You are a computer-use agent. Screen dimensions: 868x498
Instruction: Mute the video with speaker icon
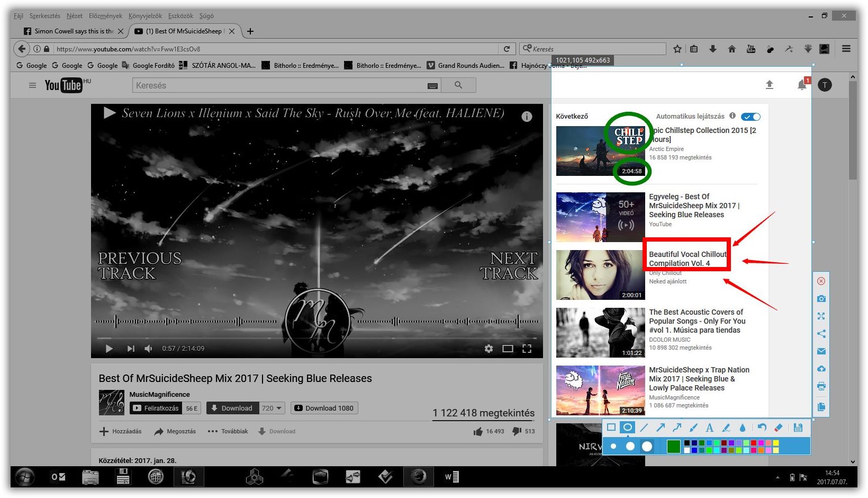tap(149, 349)
